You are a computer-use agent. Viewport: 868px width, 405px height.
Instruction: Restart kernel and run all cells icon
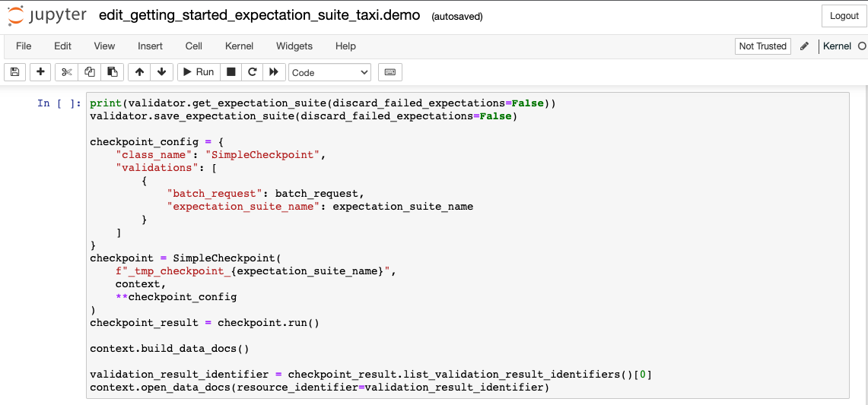tap(274, 72)
